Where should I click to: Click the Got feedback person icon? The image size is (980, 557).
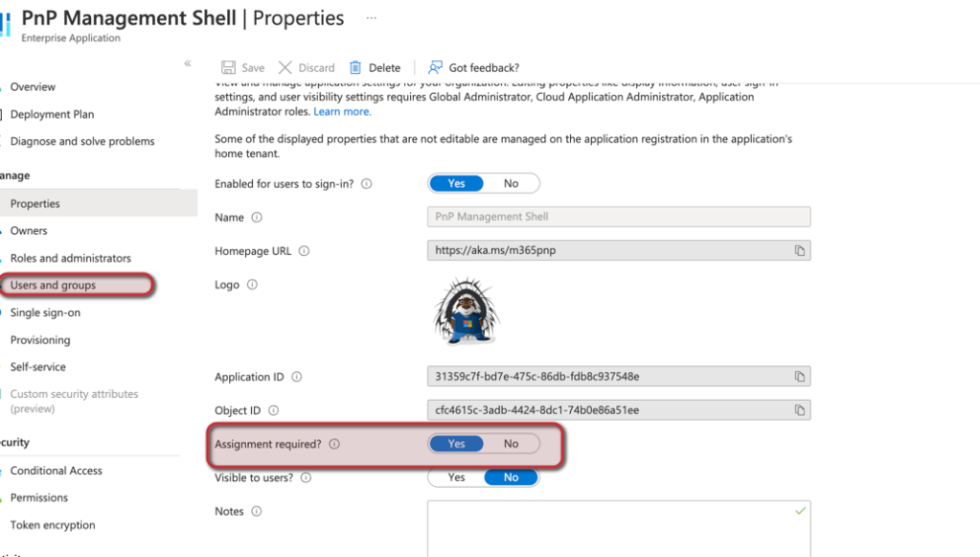pos(435,68)
